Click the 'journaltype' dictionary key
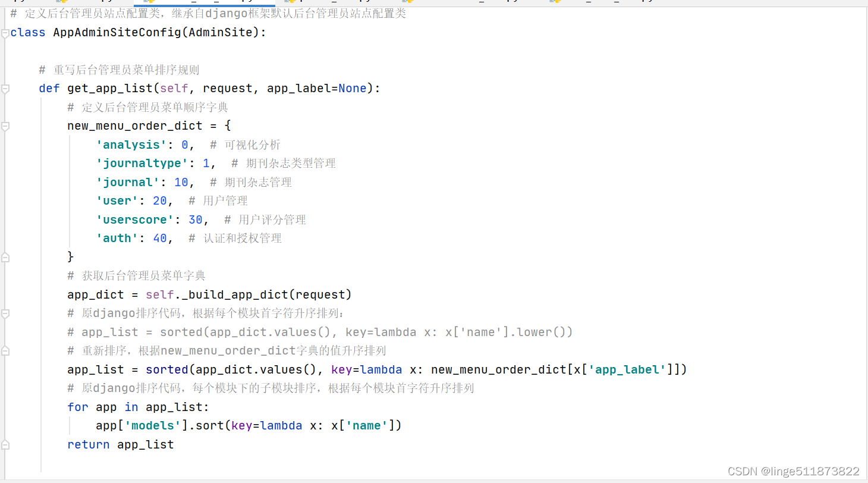Image resolution: width=868 pixels, height=483 pixels. pyautogui.click(x=142, y=163)
